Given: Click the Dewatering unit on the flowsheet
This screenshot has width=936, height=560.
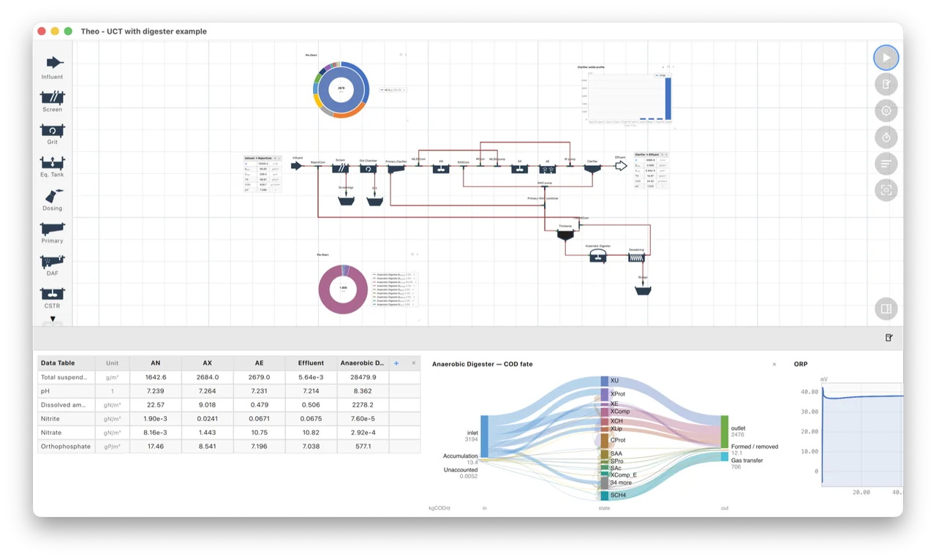Looking at the screenshot, I should click(636, 257).
